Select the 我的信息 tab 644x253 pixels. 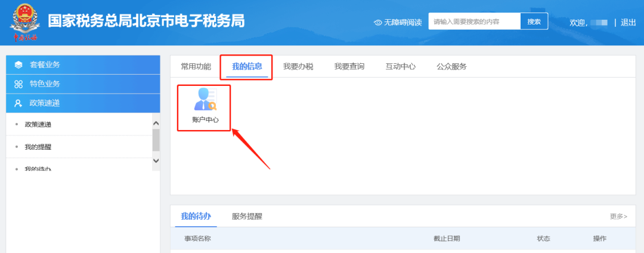[x=247, y=67]
